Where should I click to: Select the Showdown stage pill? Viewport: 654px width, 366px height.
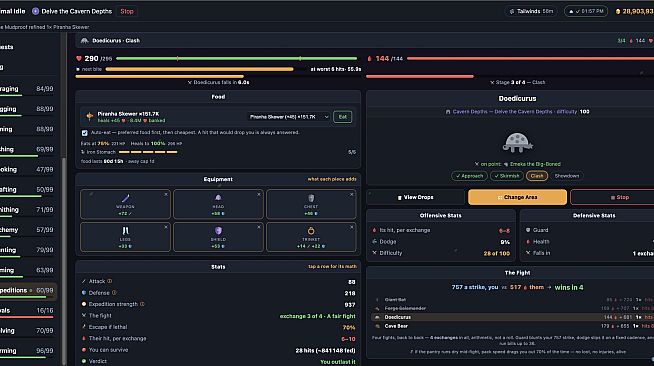[567, 176]
